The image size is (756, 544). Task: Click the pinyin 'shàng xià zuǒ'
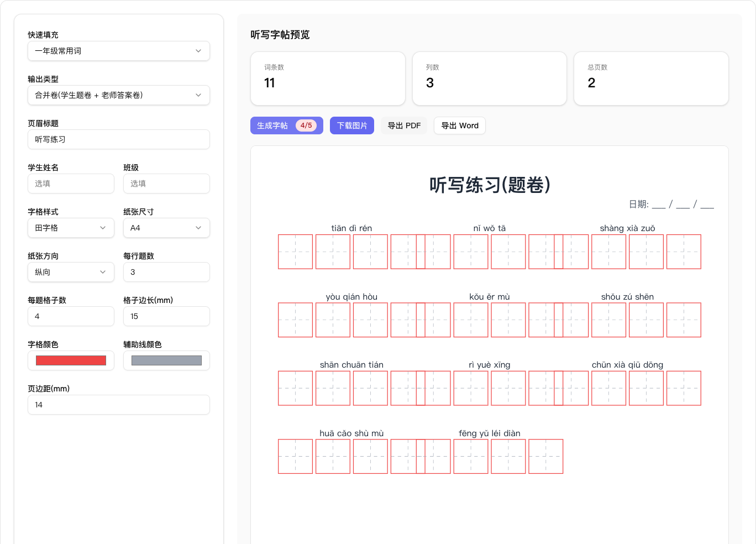pyautogui.click(x=627, y=228)
